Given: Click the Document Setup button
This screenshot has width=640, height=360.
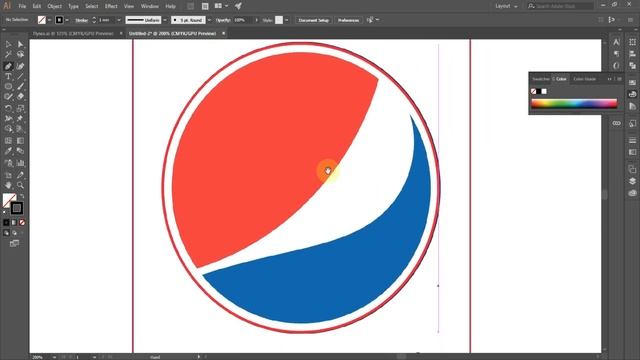Looking at the screenshot, I should pyautogui.click(x=313, y=20).
